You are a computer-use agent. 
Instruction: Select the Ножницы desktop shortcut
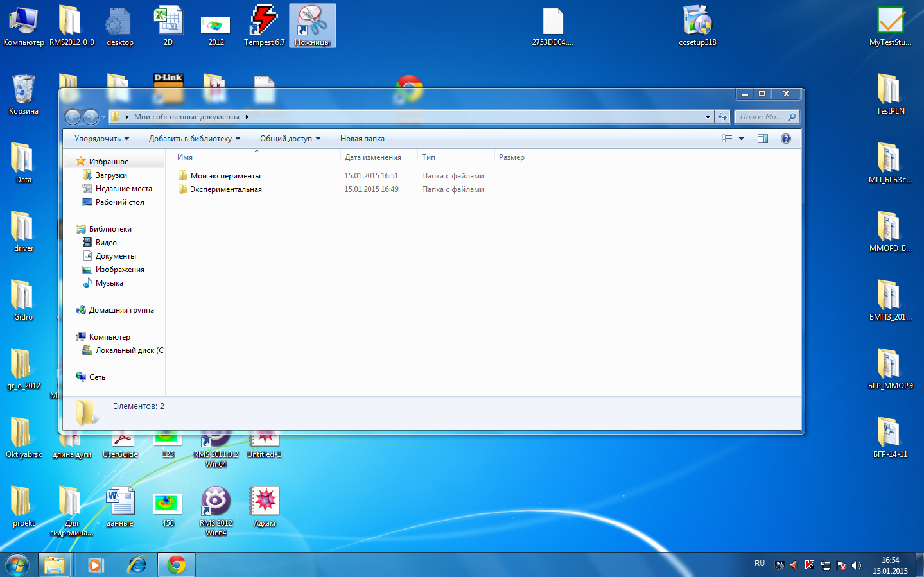point(312,27)
